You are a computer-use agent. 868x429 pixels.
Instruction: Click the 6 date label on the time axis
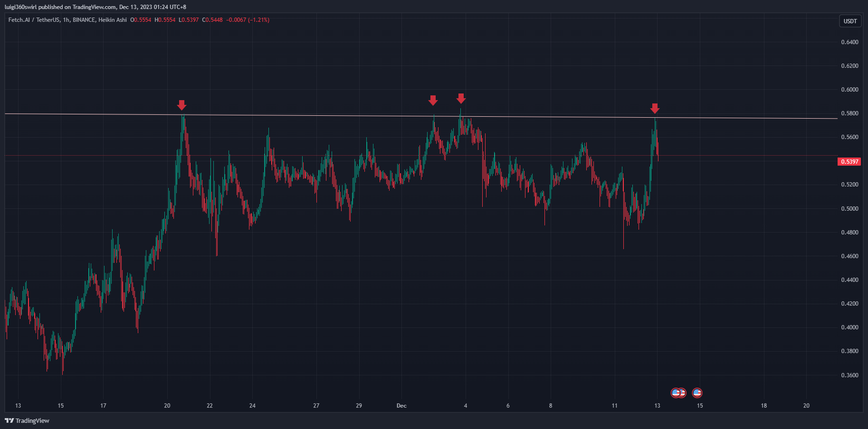click(508, 406)
